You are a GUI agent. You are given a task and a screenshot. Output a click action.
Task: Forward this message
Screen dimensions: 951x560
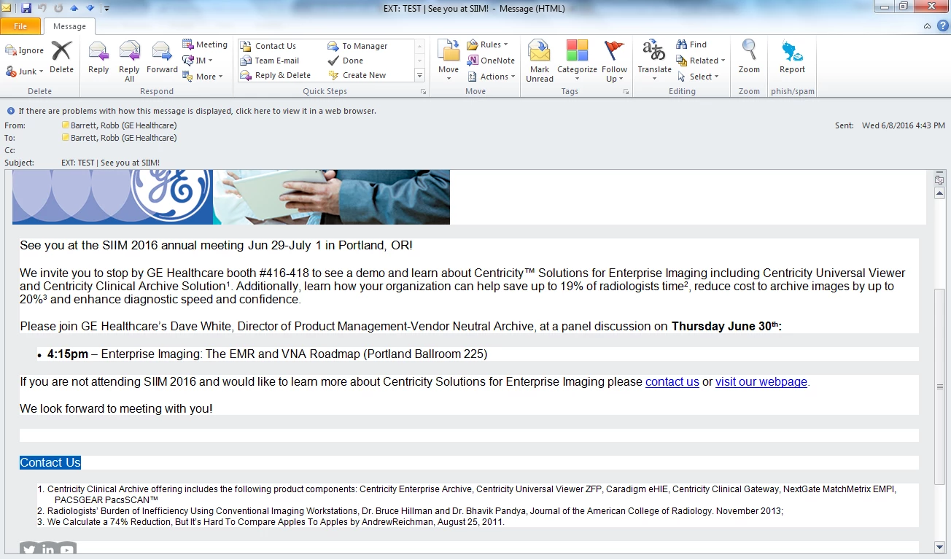click(x=162, y=58)
